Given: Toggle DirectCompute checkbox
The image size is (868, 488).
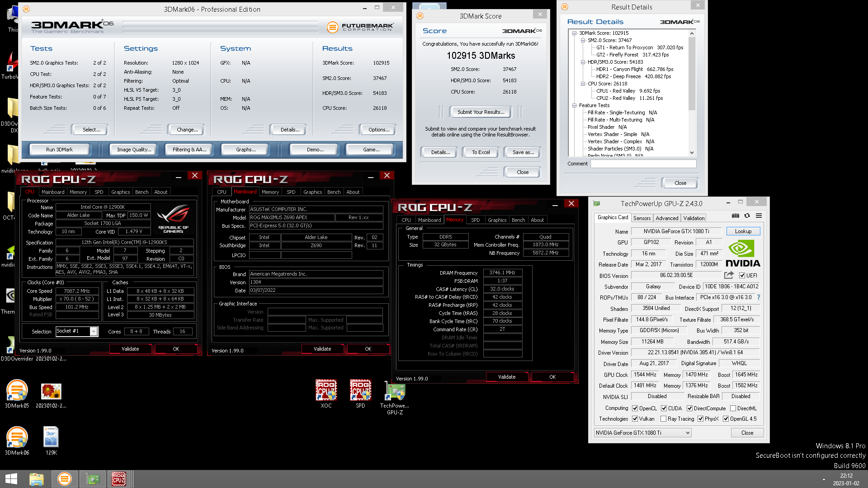Looking at the screenshot, I should pos(690,408).
